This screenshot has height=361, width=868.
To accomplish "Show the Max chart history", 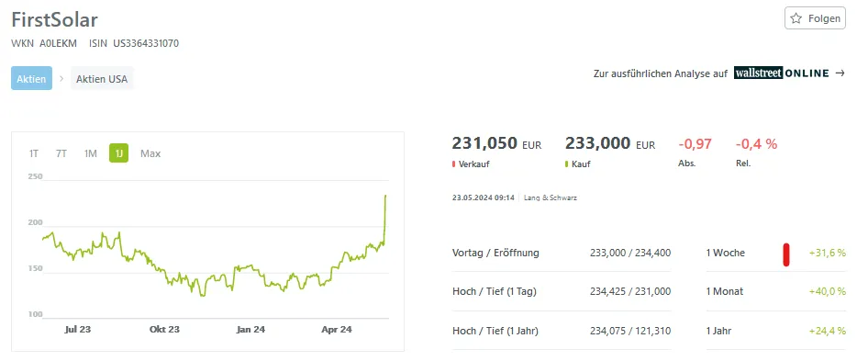I will (150, 153).
